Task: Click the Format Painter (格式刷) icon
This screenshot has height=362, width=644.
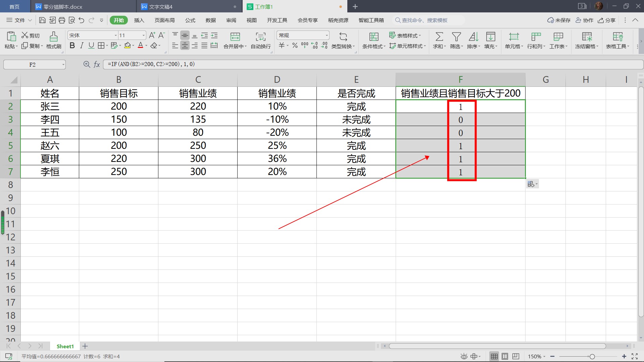Action: (53, 37)
